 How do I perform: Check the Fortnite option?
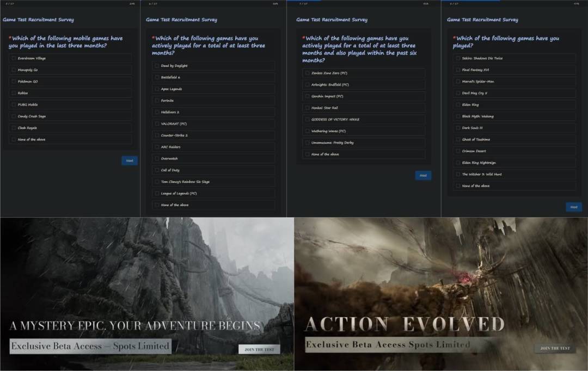click(x=213, y=101)
